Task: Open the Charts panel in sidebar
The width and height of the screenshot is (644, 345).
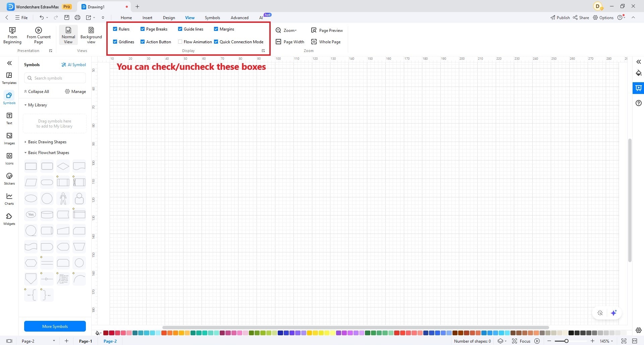Action: 9,199
